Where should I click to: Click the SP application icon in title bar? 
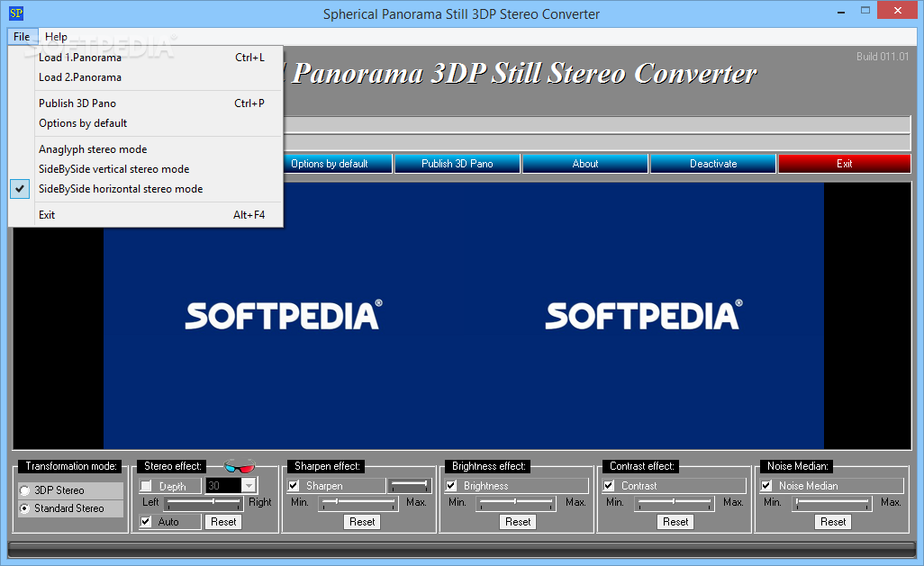(16, 13)
